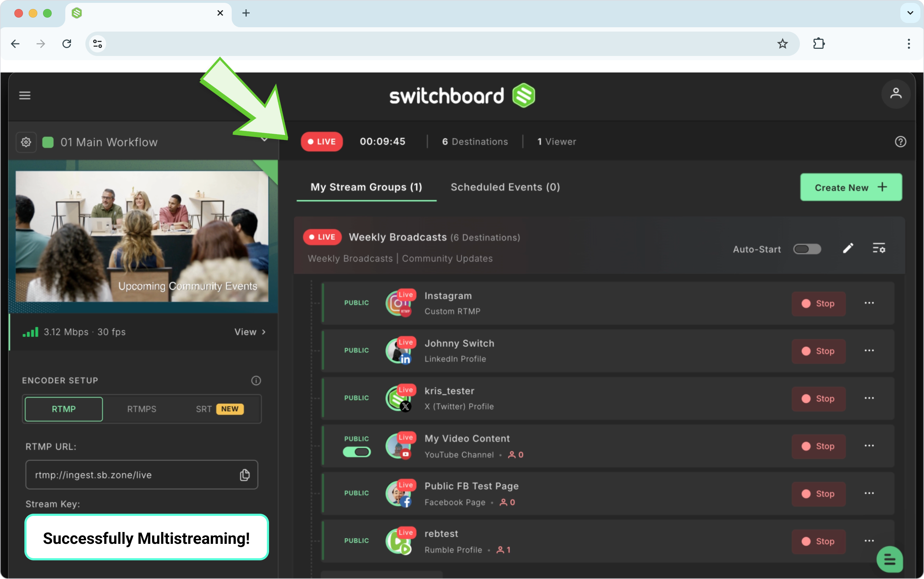The image size is (924, 579).
Task: Open Weekly Broadcasts group settings icon
Action: point(879,249)
